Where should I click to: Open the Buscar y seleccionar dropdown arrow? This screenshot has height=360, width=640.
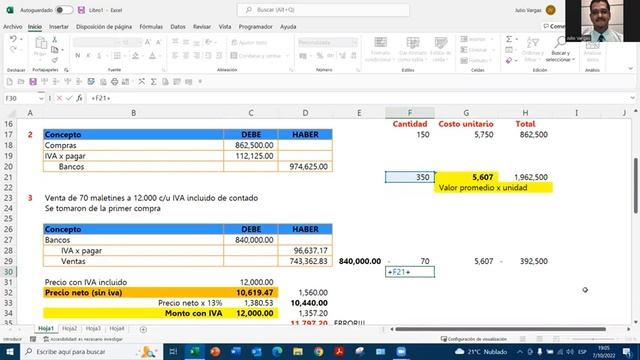click(573, 60)
